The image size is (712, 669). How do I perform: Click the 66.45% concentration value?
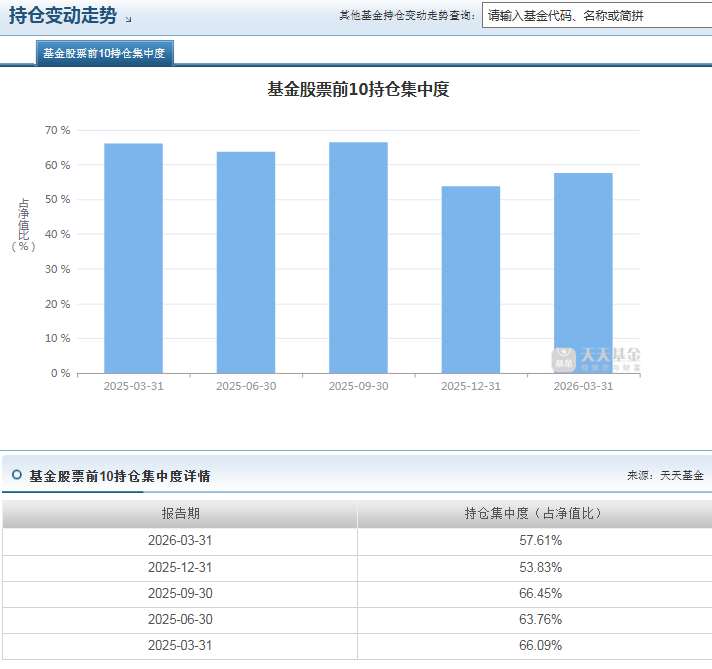pyautogui.click(x=540, y=593)
